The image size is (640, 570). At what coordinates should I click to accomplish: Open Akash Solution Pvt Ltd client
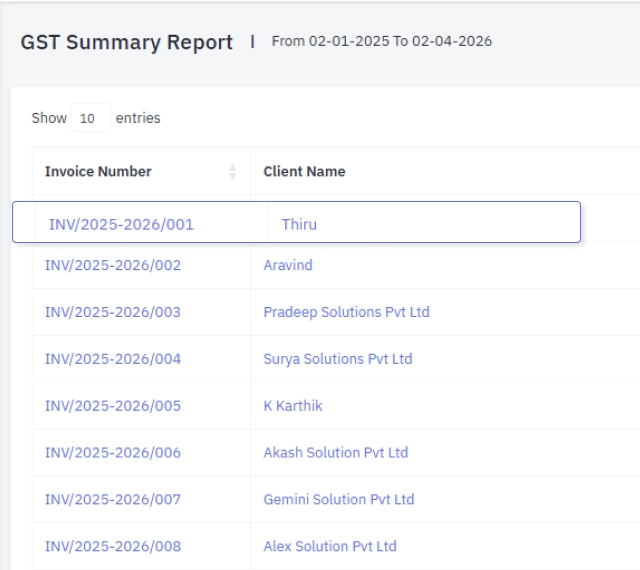pyautogui.click(x=335, y=453)
